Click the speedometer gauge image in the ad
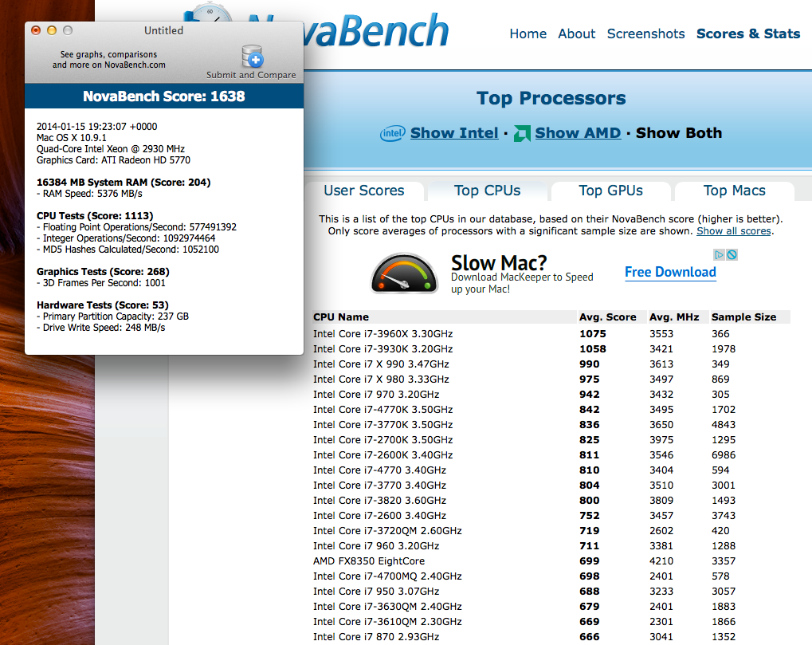This screenshot has height=645, width=812. (x=404, y=273)
